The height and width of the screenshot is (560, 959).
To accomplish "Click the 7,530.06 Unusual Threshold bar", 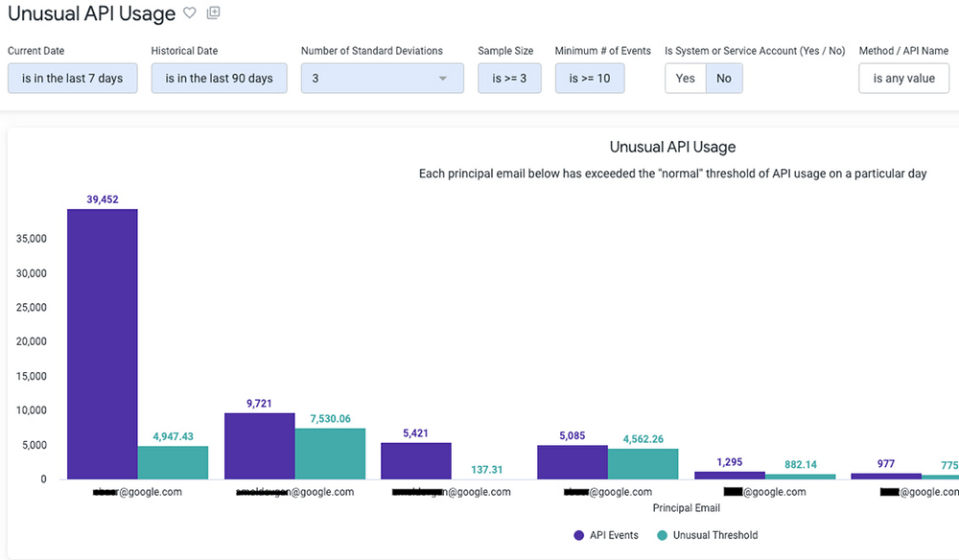I will tap(330, 454).
